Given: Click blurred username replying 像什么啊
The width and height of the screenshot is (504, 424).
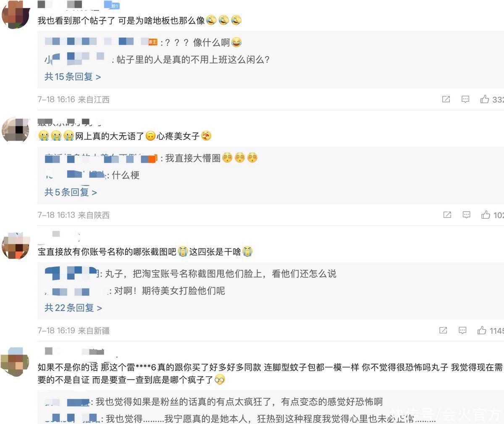Looking at the screenshot, I should [101, 42].
